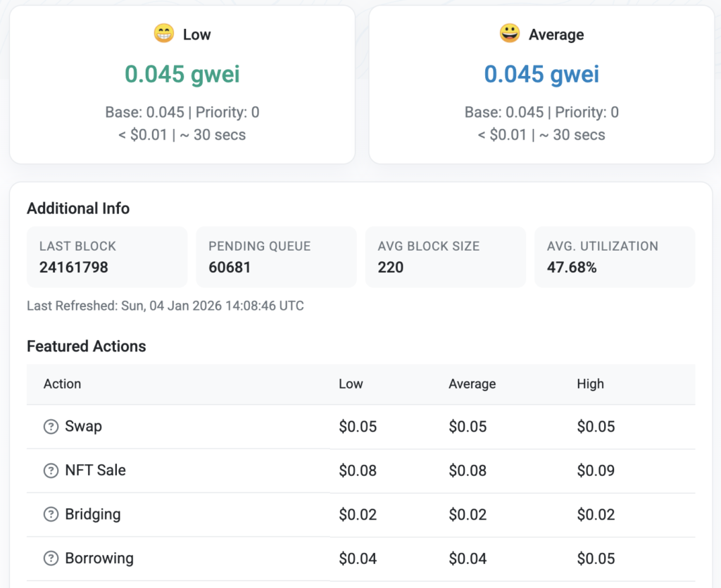Click the Pending Queue info box

point(276,257)
